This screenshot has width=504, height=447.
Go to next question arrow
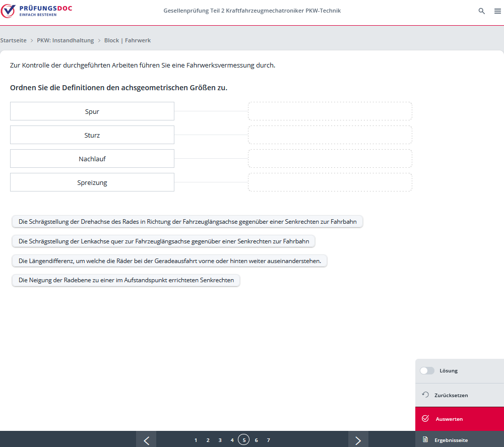358,440
